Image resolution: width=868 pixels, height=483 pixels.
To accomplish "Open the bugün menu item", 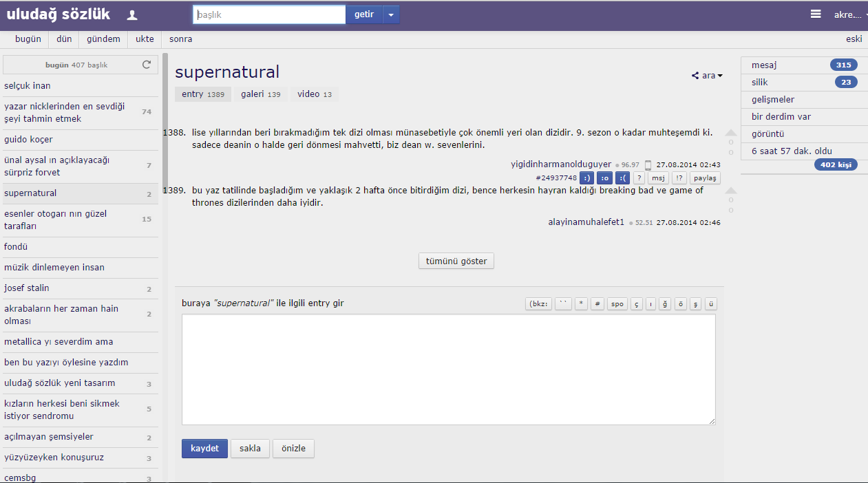I will coord(28,39).
